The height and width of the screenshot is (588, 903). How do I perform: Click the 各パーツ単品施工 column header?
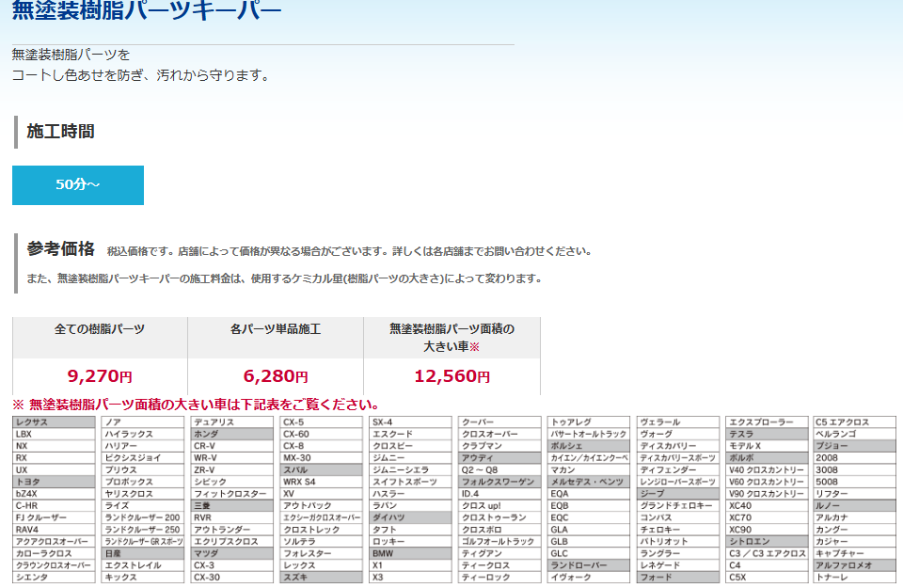click(275, 329)
